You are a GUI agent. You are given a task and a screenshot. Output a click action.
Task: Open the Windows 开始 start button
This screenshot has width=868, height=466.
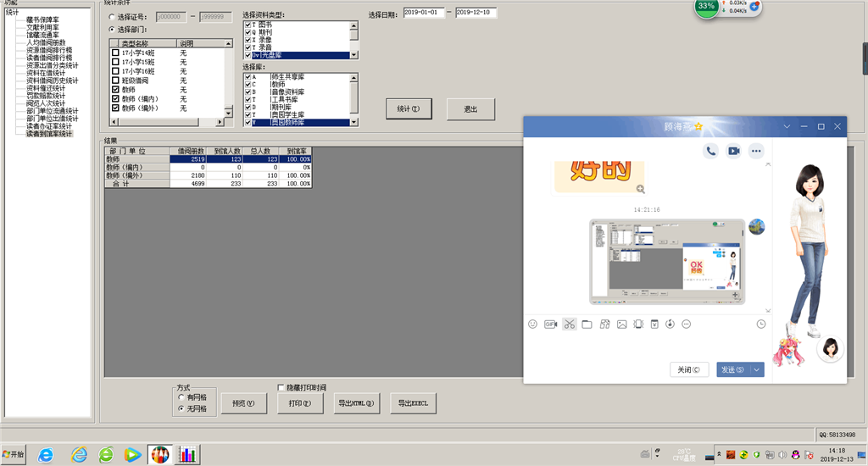point(14,454)
